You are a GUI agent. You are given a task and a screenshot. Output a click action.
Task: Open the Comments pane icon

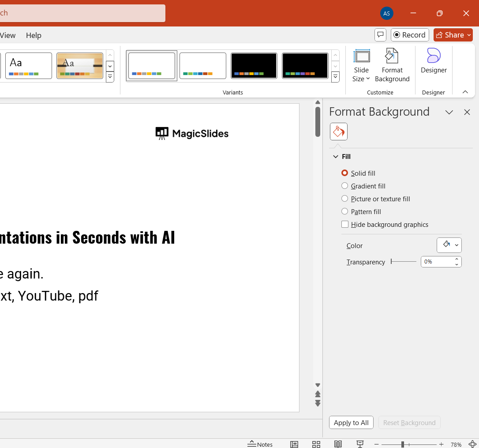click(380, 35)
